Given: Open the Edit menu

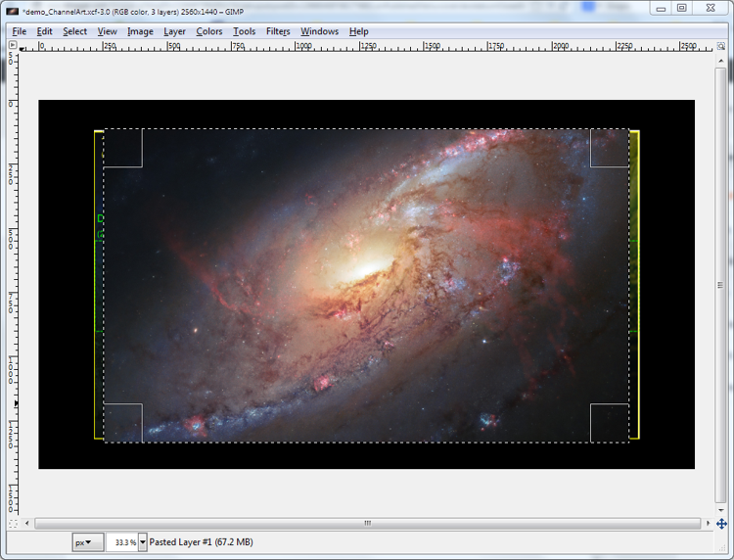Looking at the screenshot, I should (x=44, y=31).
